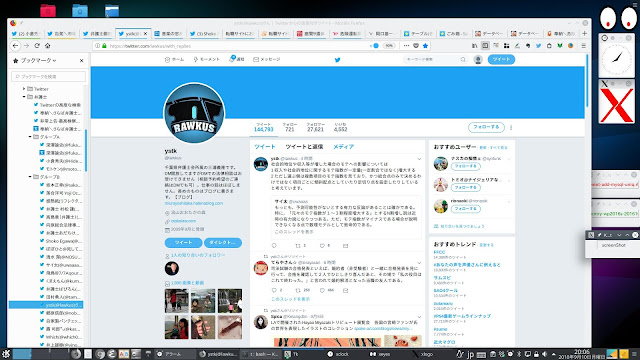Like the first yslk tweet
The width and height of the screenshot is (640, 360).
[x=322, y=246]
